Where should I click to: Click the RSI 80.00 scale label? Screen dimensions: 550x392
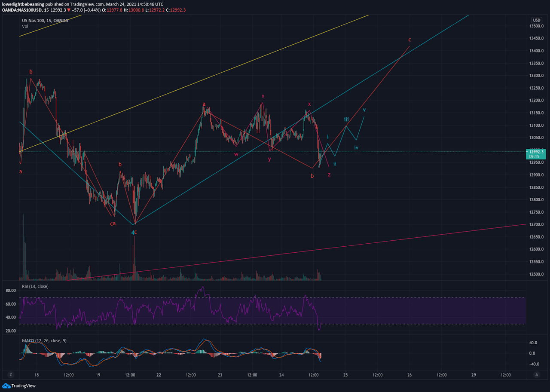click(10, 291)
